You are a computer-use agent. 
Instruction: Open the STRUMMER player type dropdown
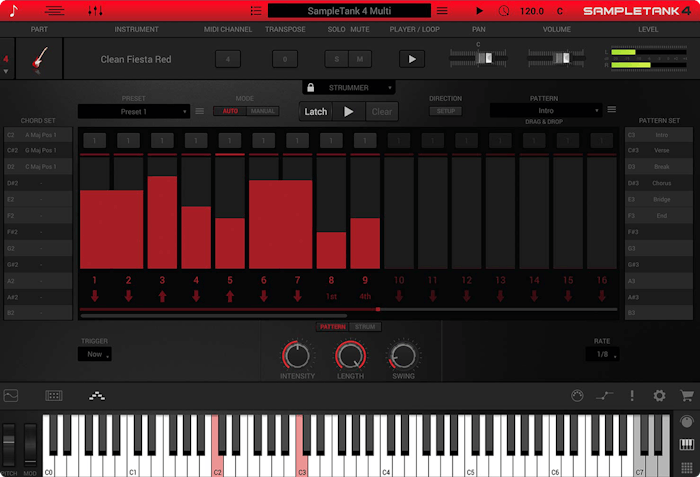click(x=349, y=88)
